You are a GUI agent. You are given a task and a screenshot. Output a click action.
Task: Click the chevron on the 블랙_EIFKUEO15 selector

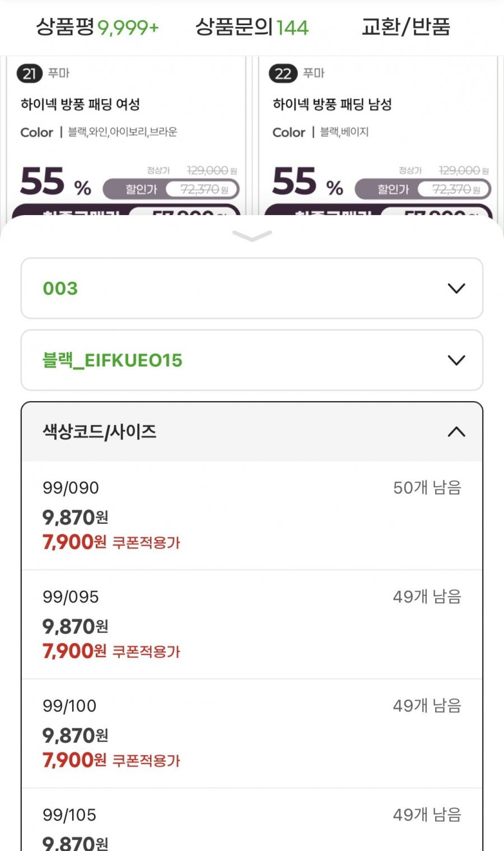tap(456, 360)
